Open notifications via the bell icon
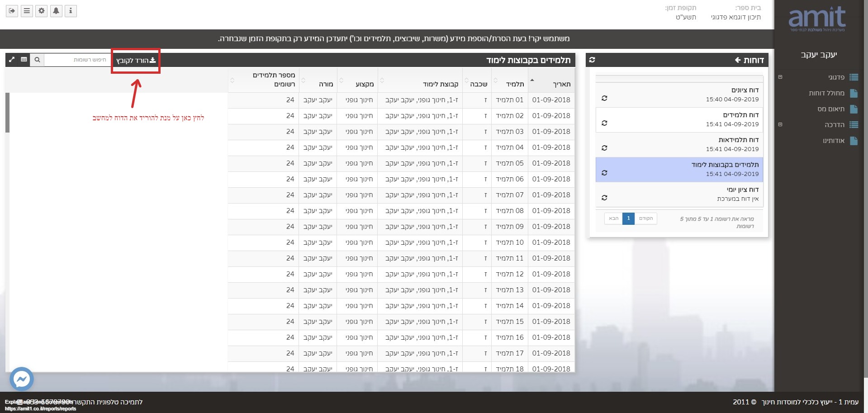868x413 pixels. (x=56, y=11)
